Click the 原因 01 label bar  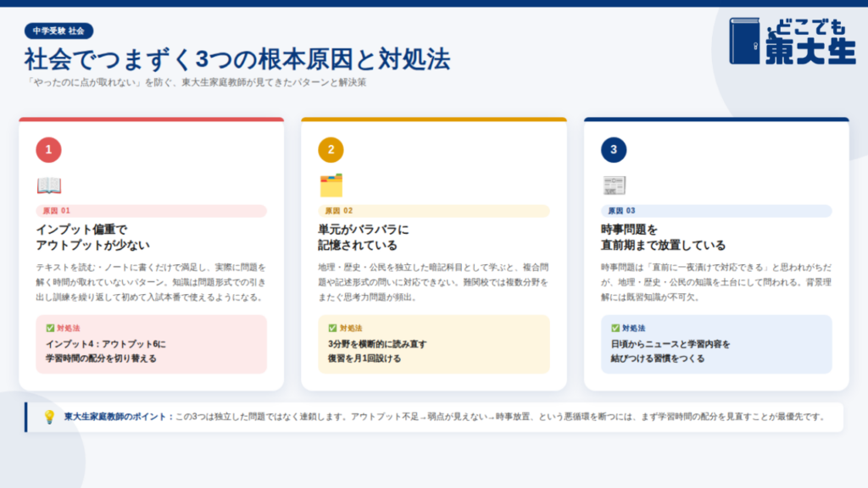[151, 211]
